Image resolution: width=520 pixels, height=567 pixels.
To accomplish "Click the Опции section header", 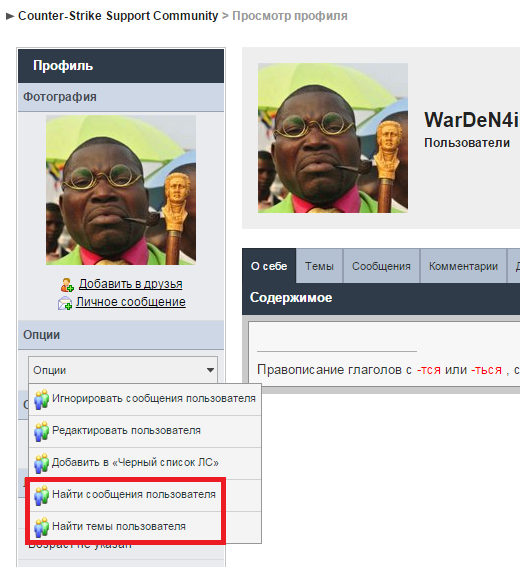I will click(x=121, y=335).
